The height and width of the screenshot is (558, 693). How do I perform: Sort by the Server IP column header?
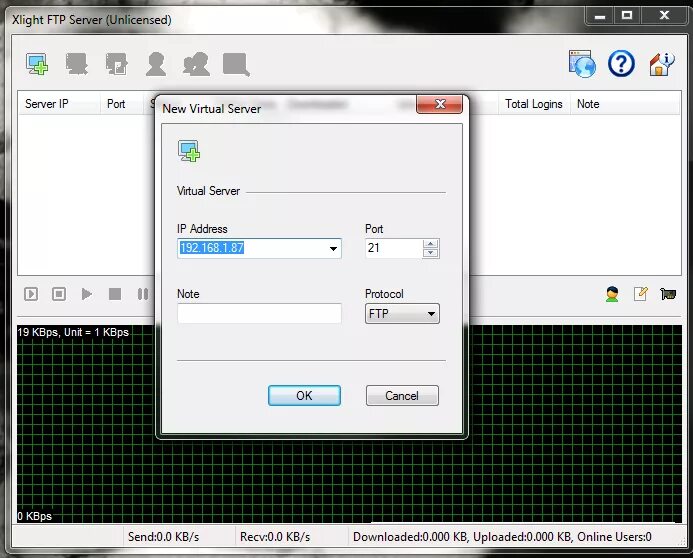click(x=59, y=104)
